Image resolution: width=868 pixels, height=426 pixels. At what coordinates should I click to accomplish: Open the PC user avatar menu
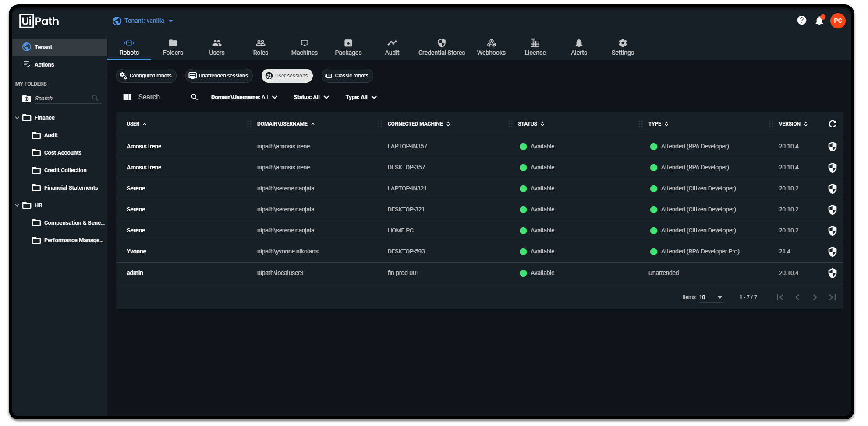point(838,21)
